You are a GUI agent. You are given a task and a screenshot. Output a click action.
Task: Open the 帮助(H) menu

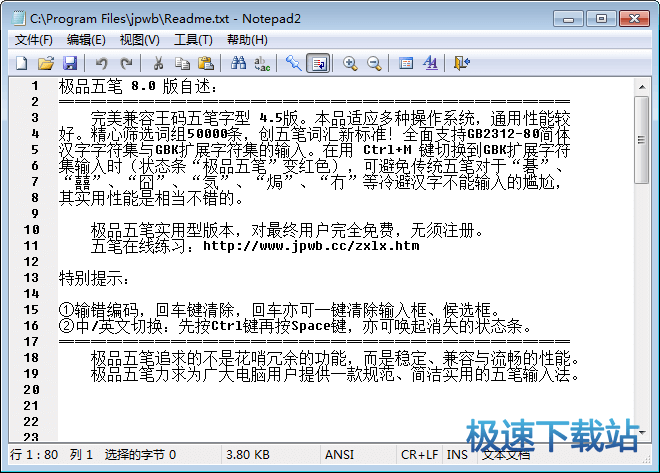tap(247, 39)
